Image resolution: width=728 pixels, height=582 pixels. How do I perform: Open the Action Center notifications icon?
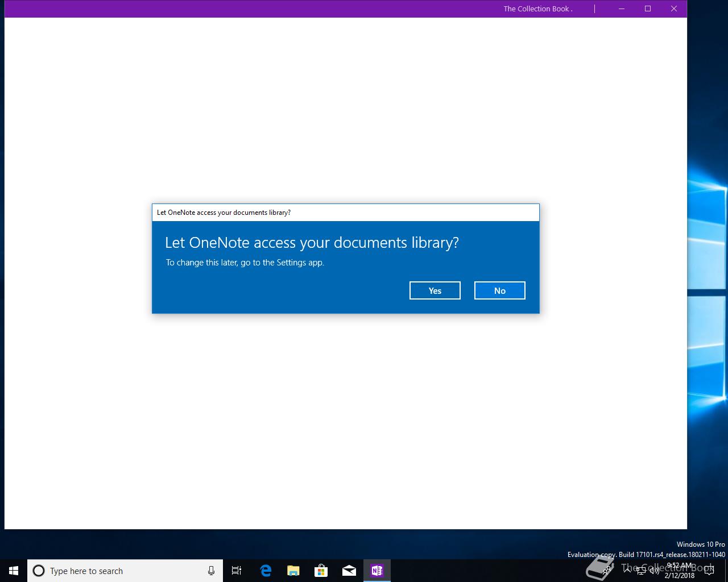coord(709,571)
